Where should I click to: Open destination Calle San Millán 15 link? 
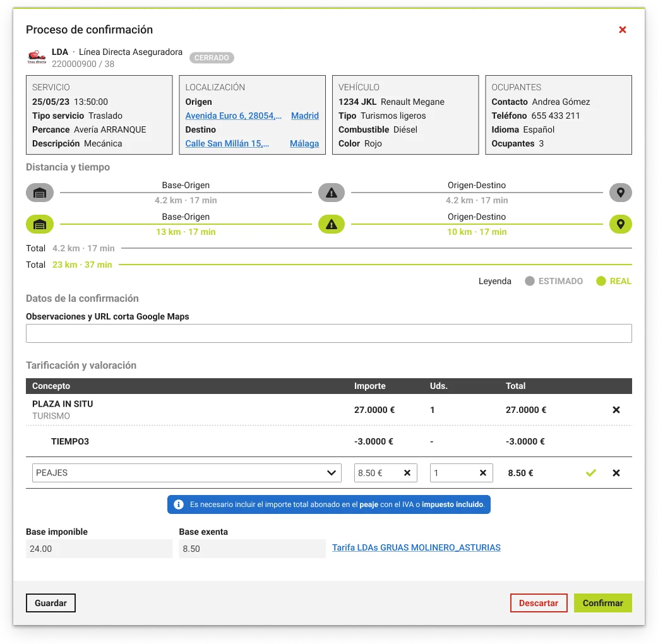point(227,143)
